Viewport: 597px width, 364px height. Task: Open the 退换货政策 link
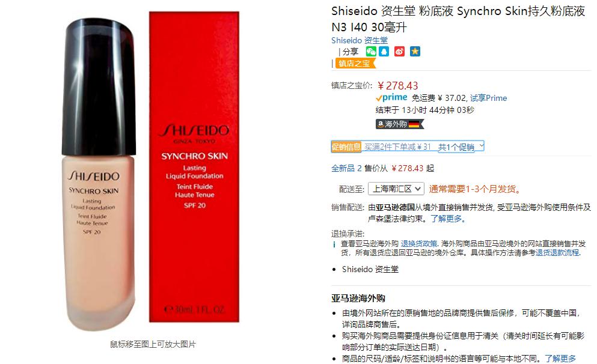pos(419,244)
